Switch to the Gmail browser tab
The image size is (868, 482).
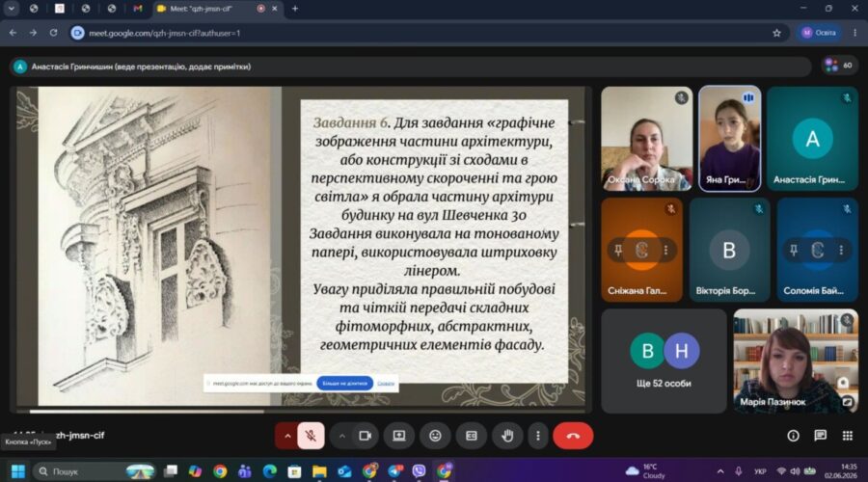pos(138,9)
